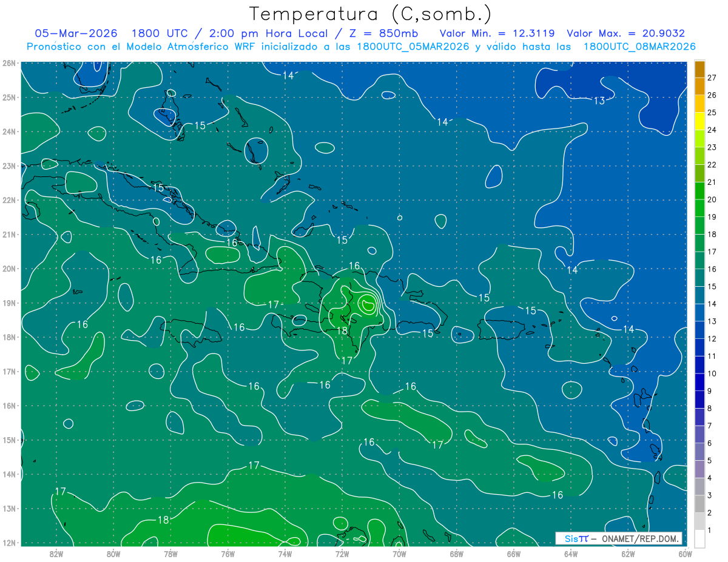Image resolution: width=728 pixels, height=562 pixels.
Task: Click the "14N" latitude axis label
Action: coord(8,474)
